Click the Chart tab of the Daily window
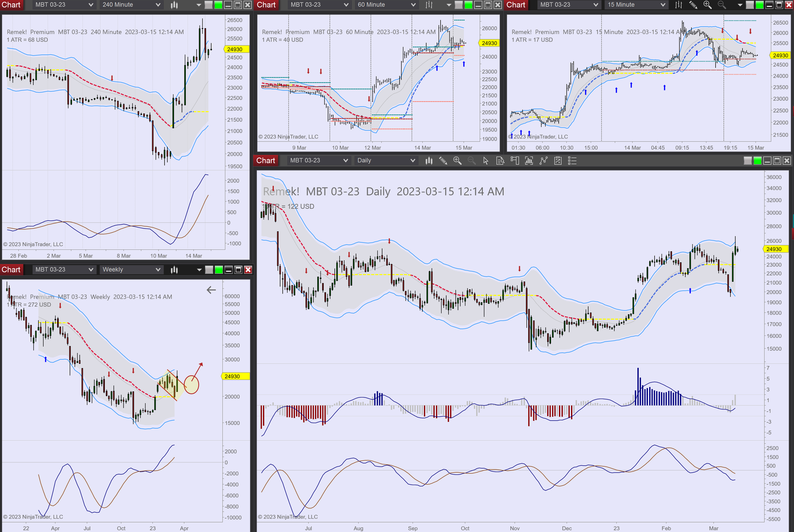The width and height of the screenshot is (794, 532). pyautogui.click(x=266, y=161)
